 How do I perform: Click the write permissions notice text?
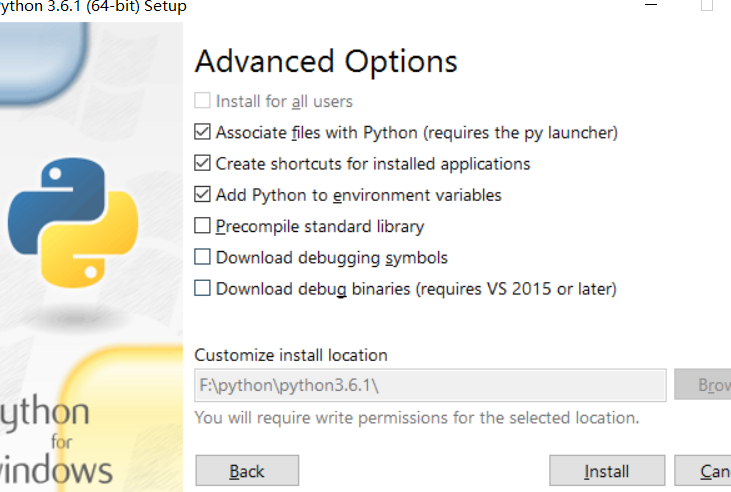pos(417,417)
